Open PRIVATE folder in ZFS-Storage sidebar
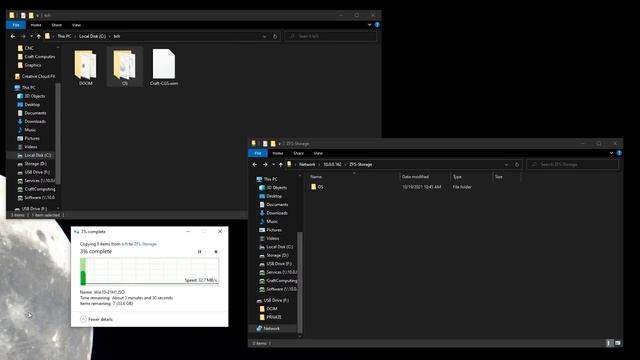Viewport: 640px width, 360px height. point(270,317)
